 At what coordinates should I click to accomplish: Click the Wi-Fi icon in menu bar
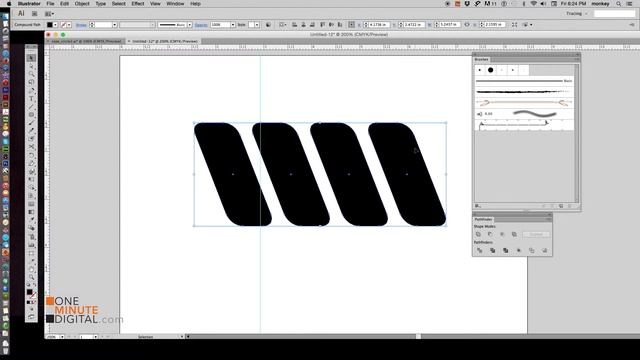pyautogui.click(x=533, y=4)
